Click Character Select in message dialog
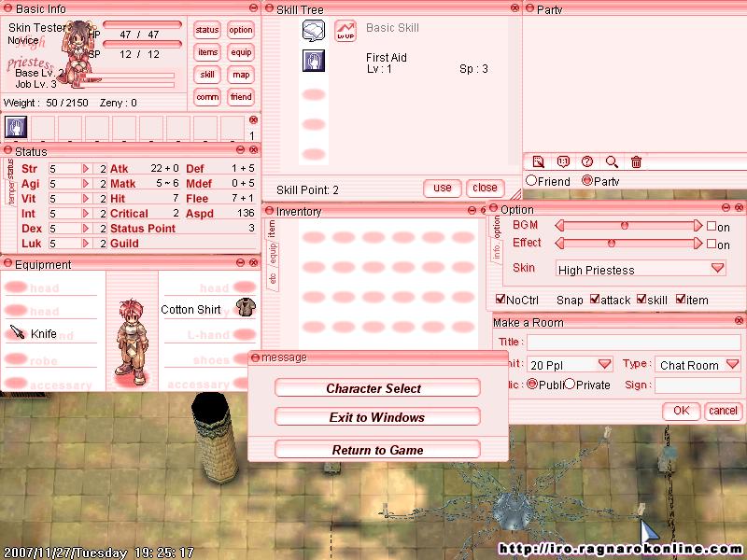 (377, 387)
